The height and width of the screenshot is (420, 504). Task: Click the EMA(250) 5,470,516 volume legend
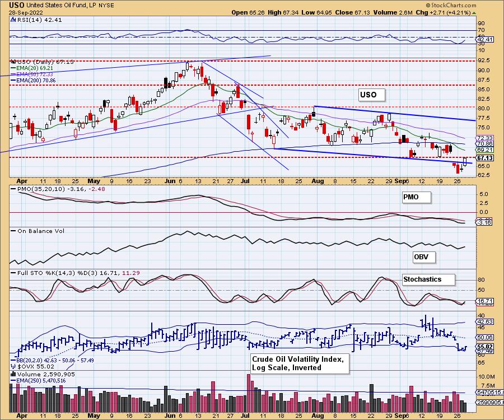[x=38, y=380]
